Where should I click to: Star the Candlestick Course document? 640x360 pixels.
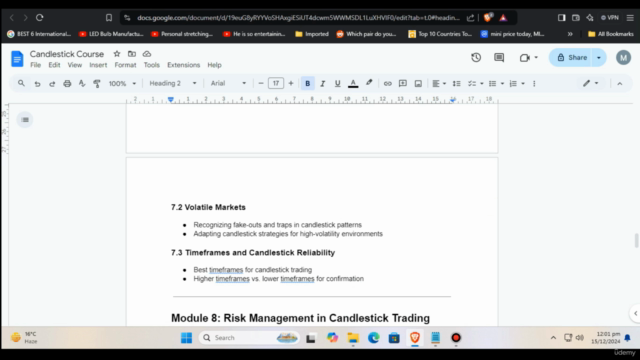117,54
